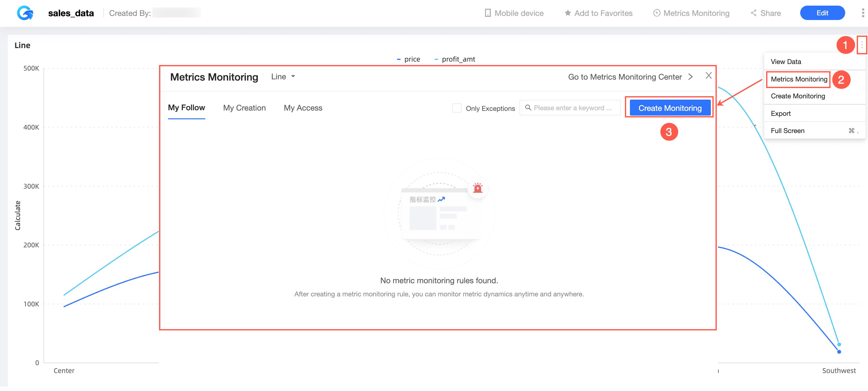Toggle the profit_amt series in the legend

[x=455, y=59]
